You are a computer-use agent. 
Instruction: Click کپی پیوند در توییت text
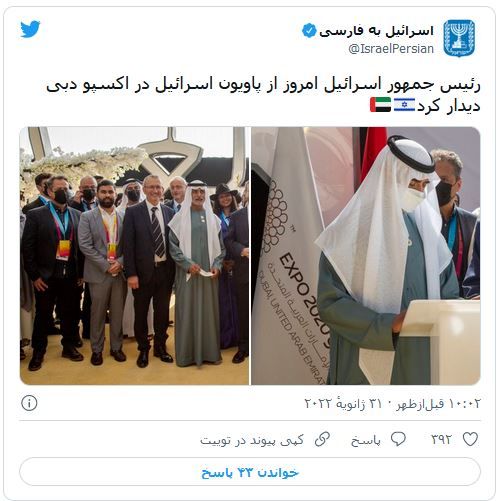(x=252, y=440)
